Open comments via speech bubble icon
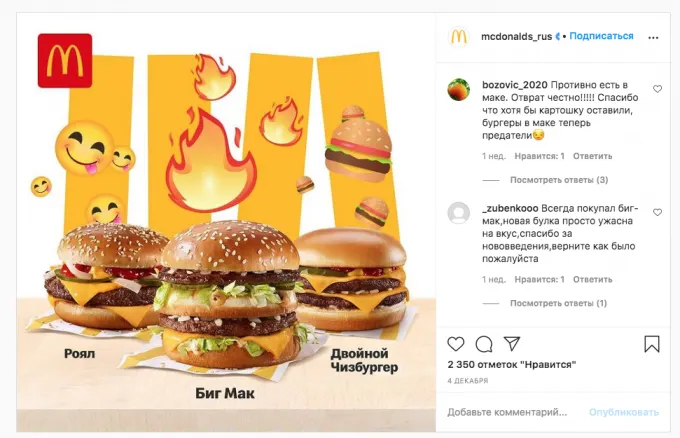Viewport: 680px width, 438px height. [x=484, y=344]
